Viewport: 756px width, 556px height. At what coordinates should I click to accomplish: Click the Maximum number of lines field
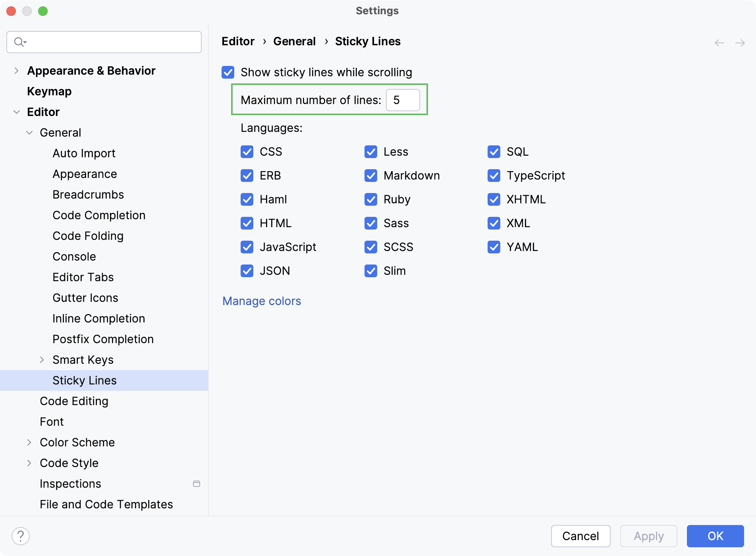point(403,100)
